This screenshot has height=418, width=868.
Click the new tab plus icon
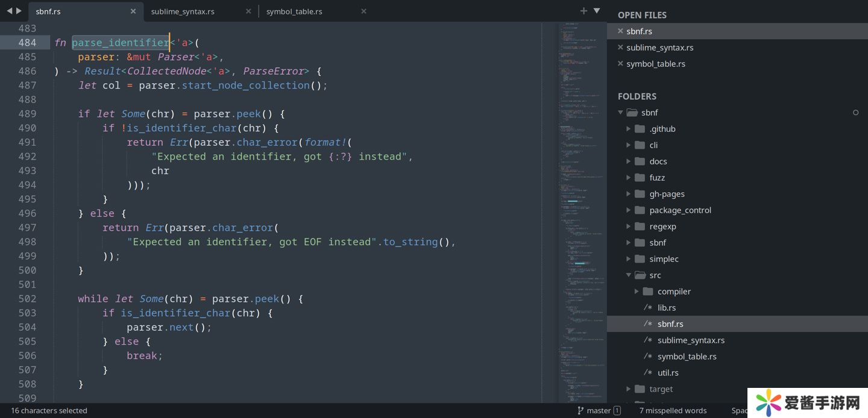pos(583,11)
